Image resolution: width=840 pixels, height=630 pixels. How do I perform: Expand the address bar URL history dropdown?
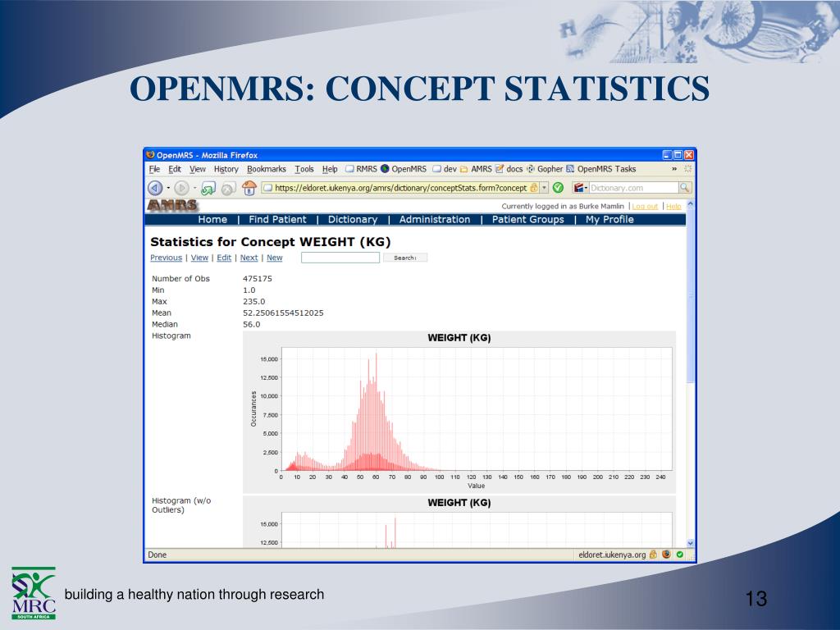tap(545, 188)
